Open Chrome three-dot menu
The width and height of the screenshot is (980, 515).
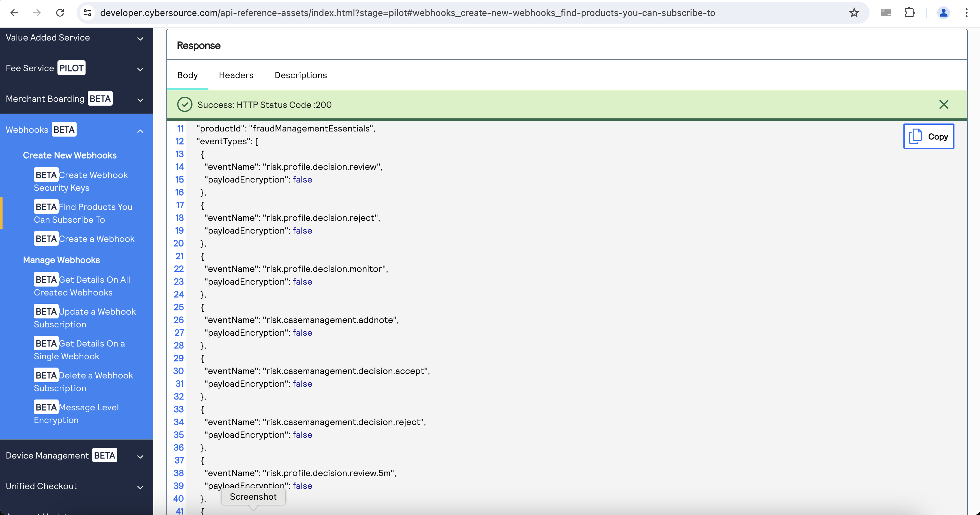click(966, 13)
